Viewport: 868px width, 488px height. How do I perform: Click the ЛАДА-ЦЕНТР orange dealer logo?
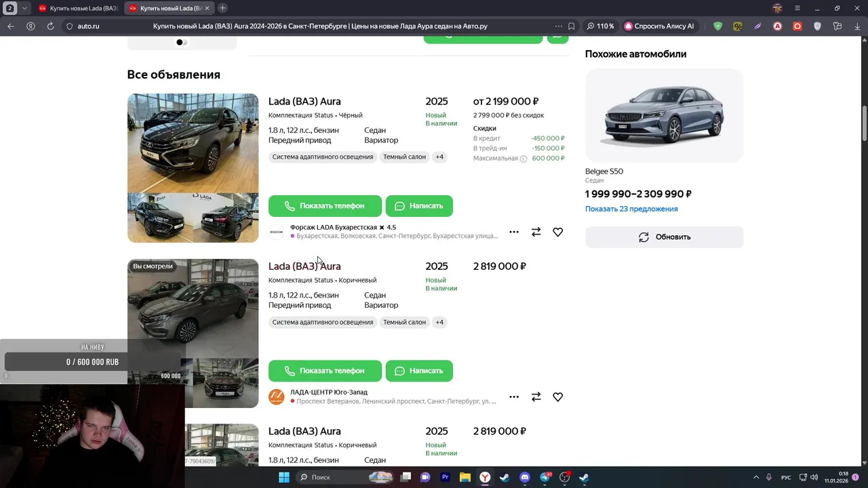point(277,397)
